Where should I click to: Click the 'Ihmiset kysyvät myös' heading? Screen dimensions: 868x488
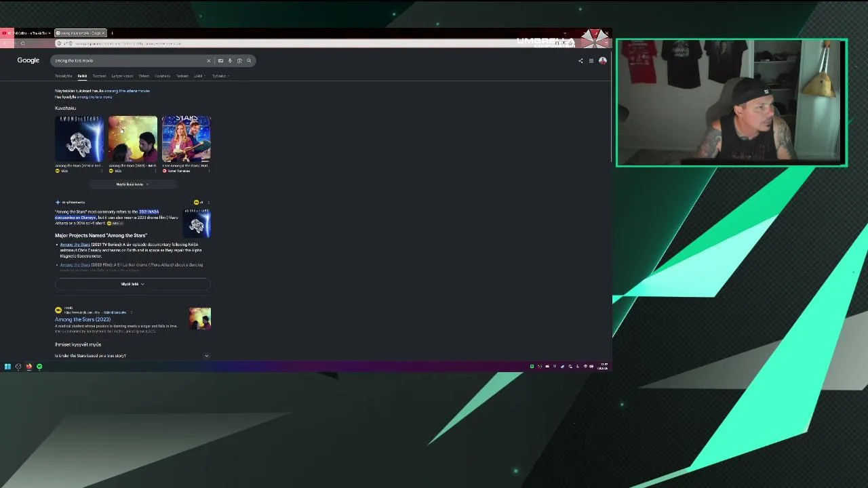pyautogui.click(x=78, y=344)
